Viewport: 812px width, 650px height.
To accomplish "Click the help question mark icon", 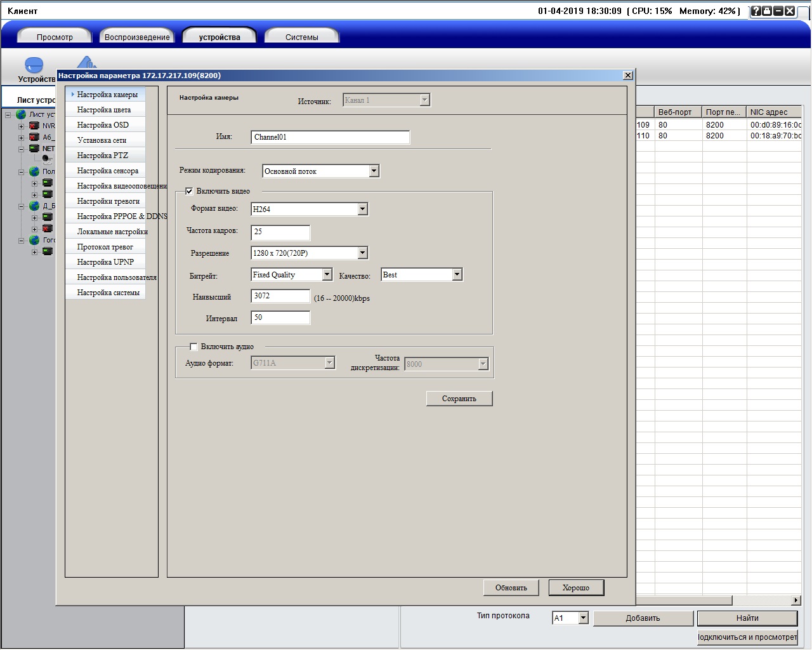I will [x=756, y=11].
